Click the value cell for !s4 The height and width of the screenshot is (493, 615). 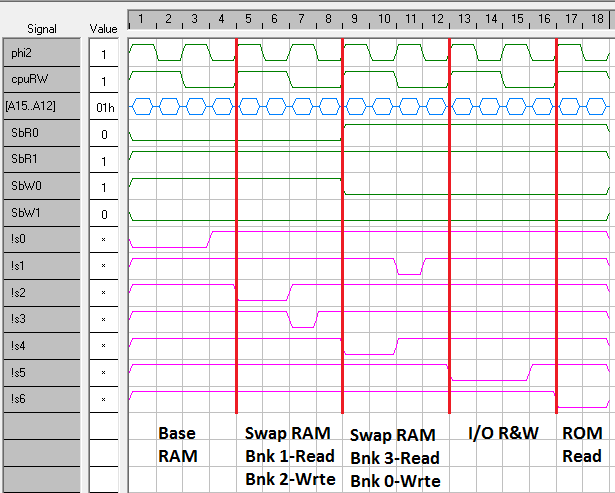104,346
